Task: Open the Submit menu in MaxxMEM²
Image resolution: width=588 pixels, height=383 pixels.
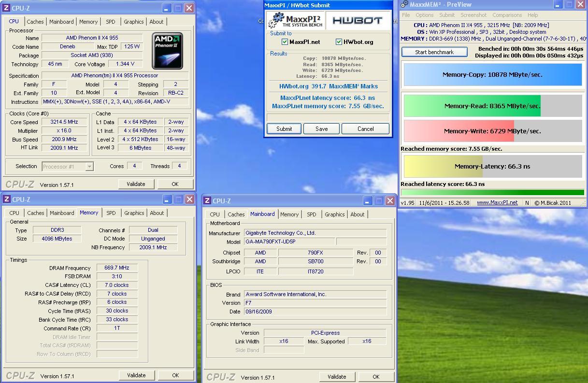Action: click(447, 15)
